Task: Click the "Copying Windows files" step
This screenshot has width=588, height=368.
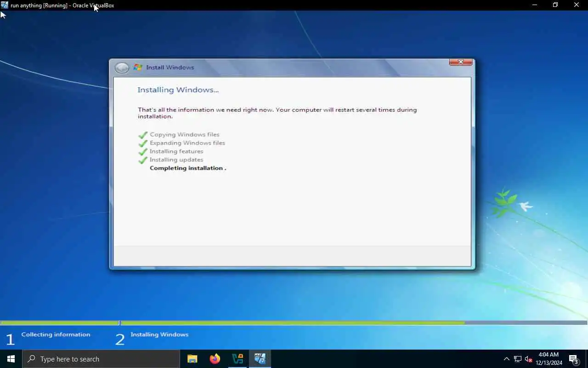Action: coord(185,134)
